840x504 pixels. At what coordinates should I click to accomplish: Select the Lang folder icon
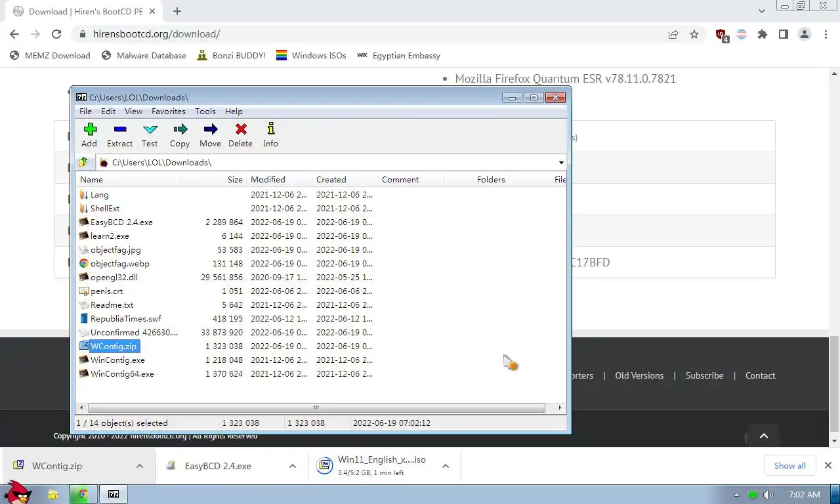[x=83, y=194]
